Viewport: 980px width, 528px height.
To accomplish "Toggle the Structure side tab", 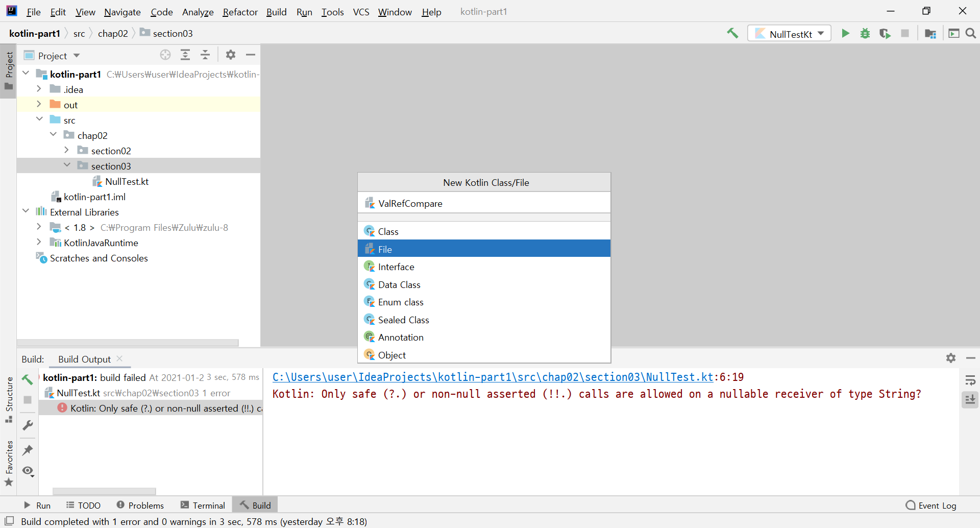I will click(x=9, y=400).
